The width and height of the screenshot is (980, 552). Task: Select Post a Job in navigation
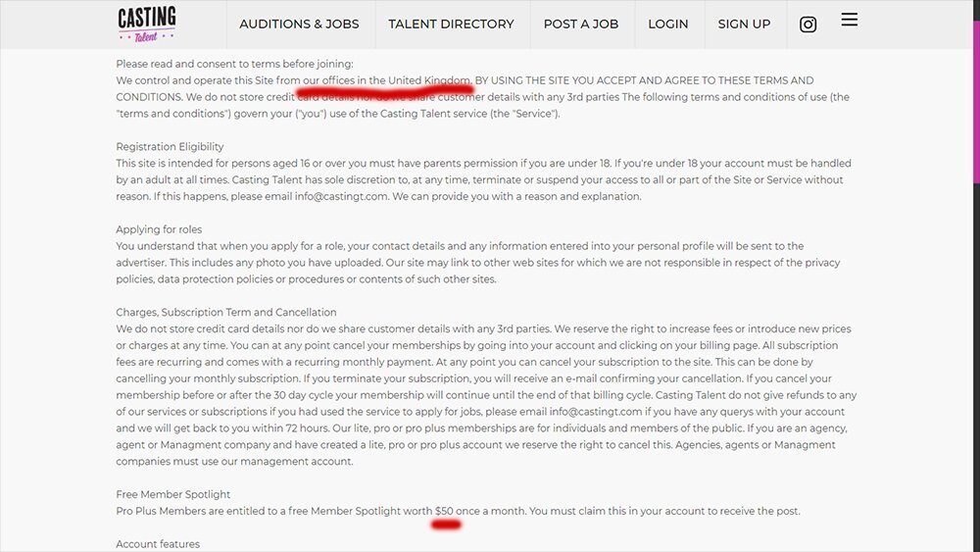(x=580, y=24)
